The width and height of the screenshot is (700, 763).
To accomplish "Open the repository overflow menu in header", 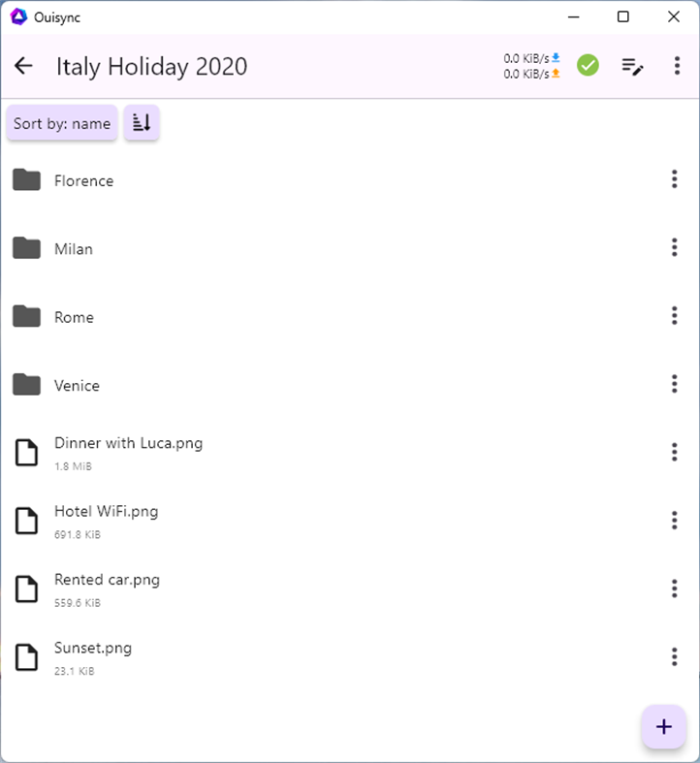I will tap(676, 66).
